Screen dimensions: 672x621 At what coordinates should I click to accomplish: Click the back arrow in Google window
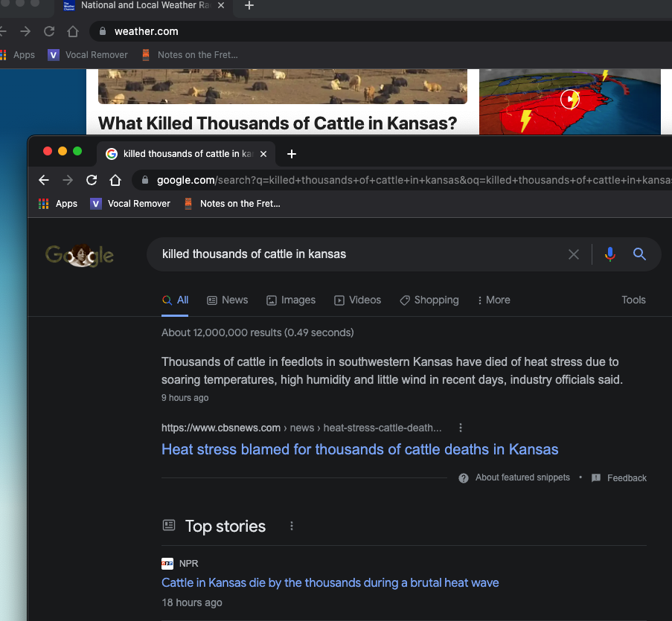click(44, 180)
